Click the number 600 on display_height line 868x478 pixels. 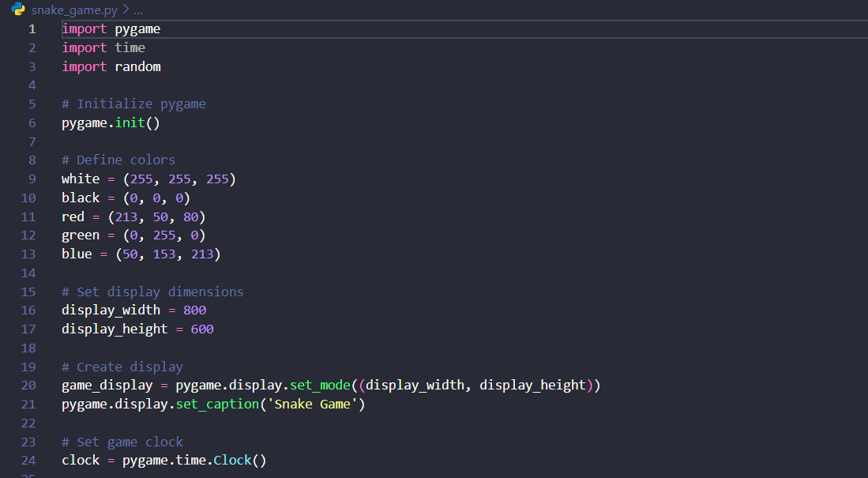click(x=202, y=329)
